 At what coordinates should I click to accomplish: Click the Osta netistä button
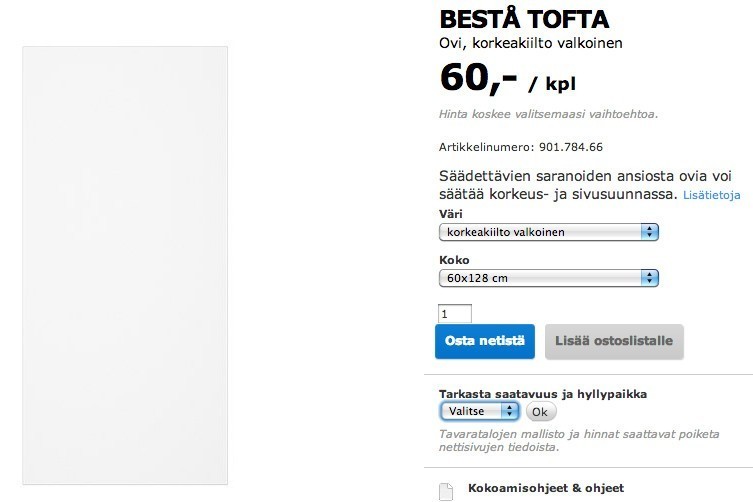[485, 341]
